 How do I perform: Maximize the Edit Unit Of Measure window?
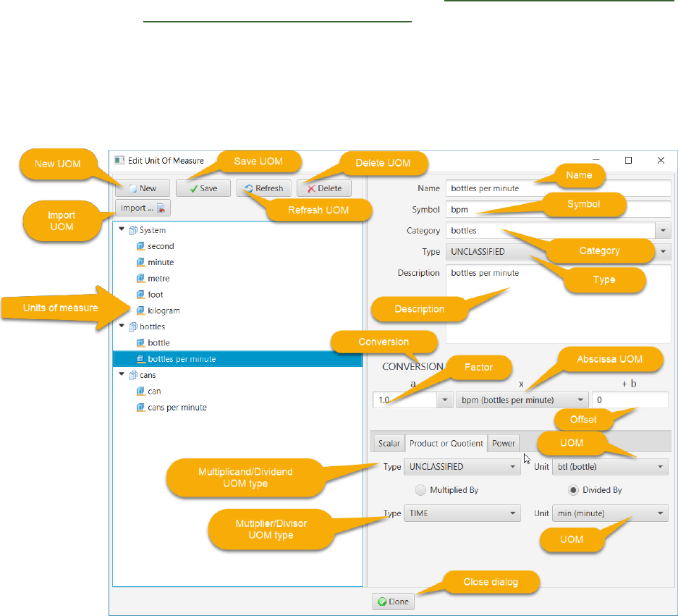click(x=628, y=161)
